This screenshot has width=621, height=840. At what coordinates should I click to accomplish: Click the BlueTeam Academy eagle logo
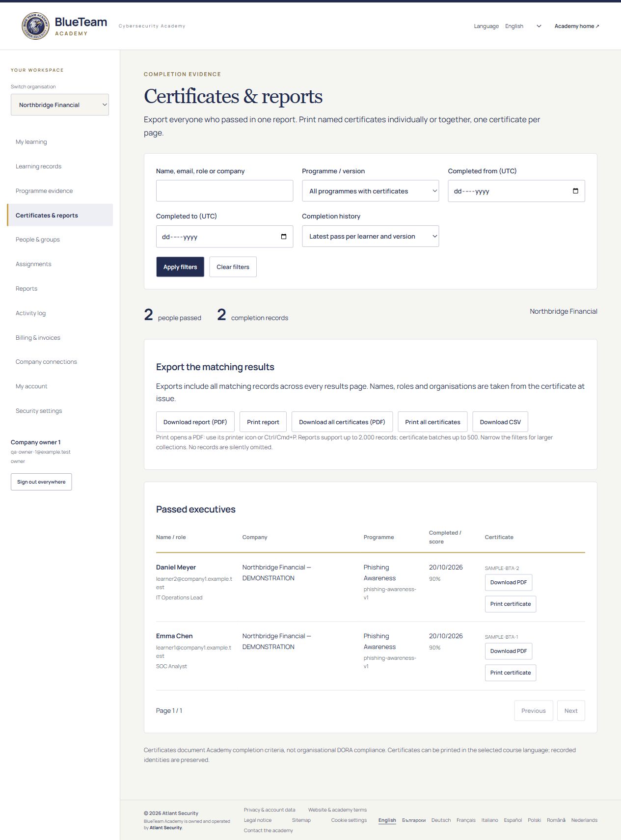coord(35,26)
